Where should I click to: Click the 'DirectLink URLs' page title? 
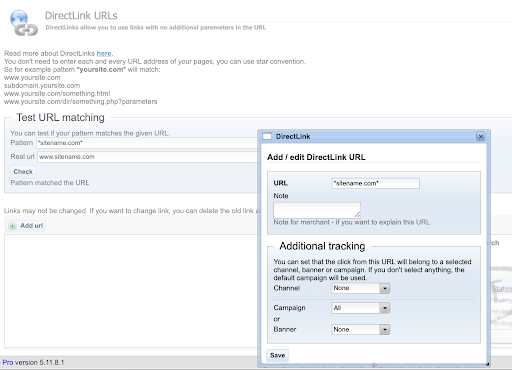point(81,16)
